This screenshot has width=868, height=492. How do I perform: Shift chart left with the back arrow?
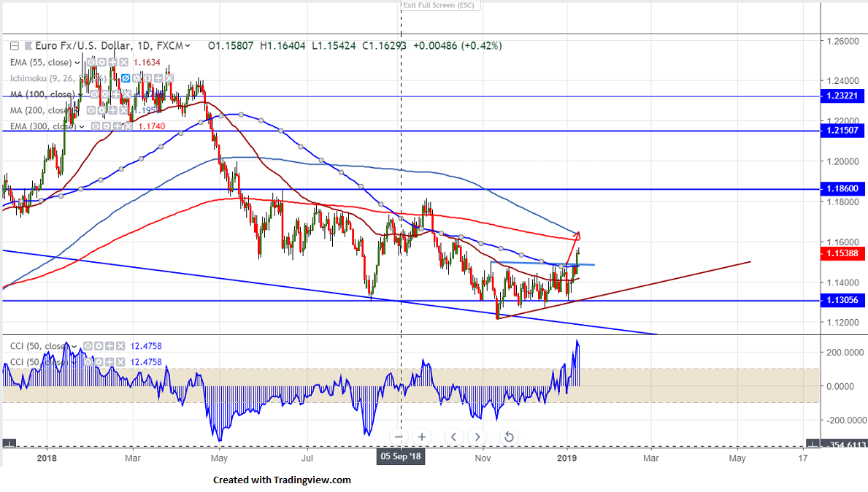tap(453, 437)
